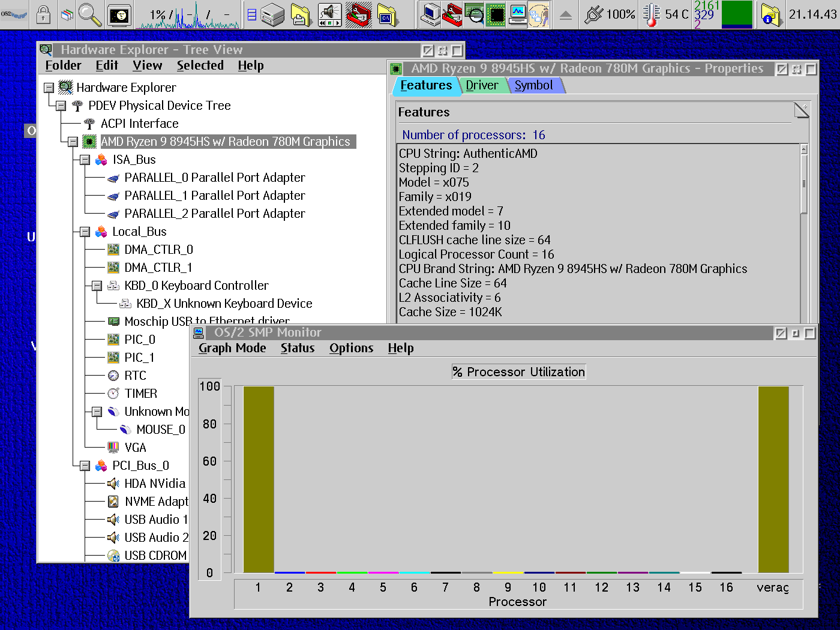Switch to the Symbol tab in Properties
The image size is (840, 630).
pyautogui.click(x=534, y=85)
